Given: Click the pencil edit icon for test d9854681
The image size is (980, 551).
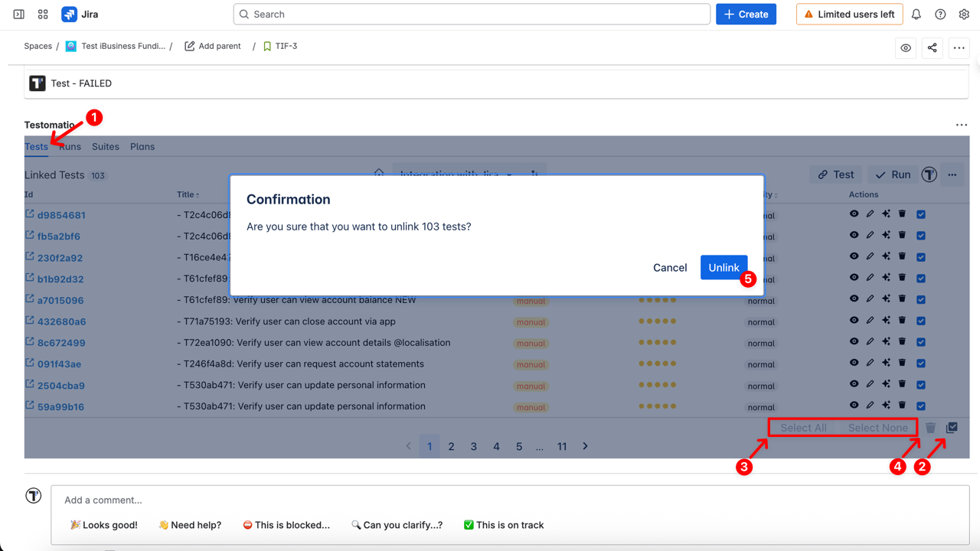Looking at the screenshot, I should pos(871,214).
